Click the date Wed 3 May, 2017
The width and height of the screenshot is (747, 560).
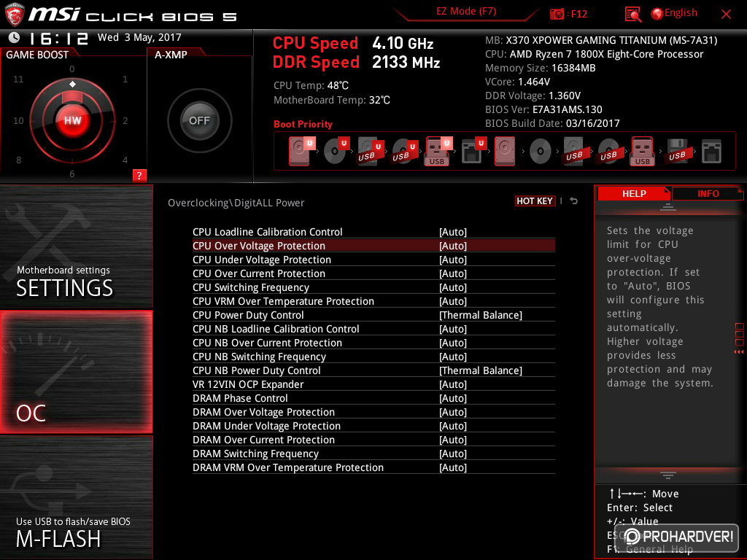(x=139, y=37)
